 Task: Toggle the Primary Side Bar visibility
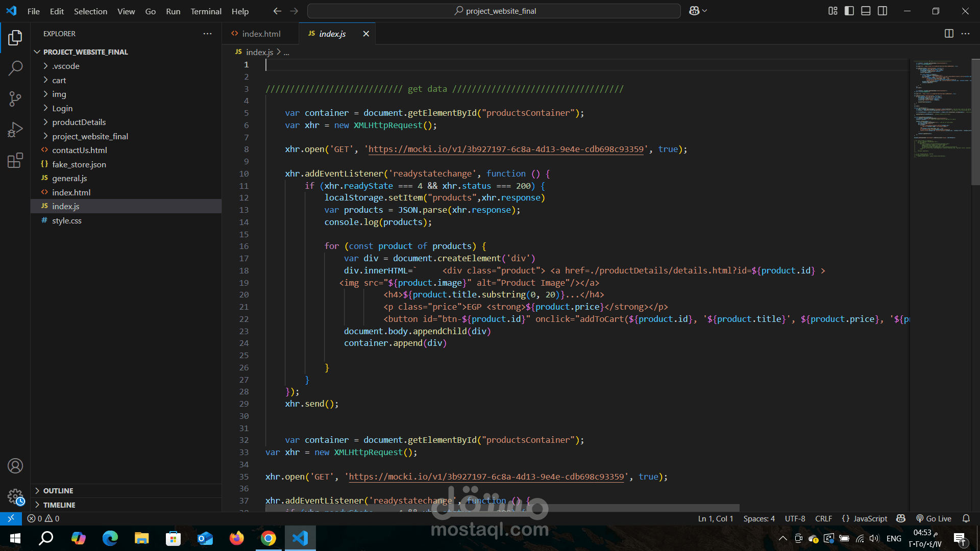pyautogui.click(x=849, y=10)
